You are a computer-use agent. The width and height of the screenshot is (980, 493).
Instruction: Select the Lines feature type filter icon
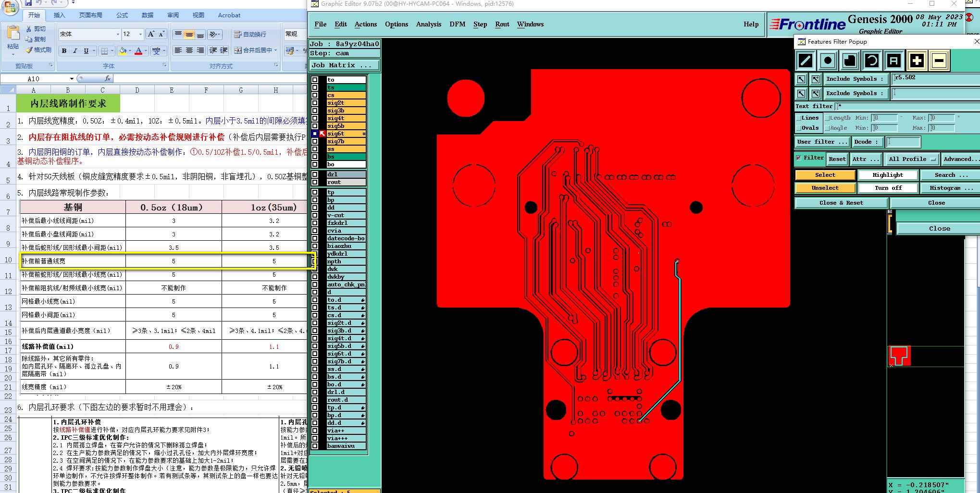click(x=805, y=61)
